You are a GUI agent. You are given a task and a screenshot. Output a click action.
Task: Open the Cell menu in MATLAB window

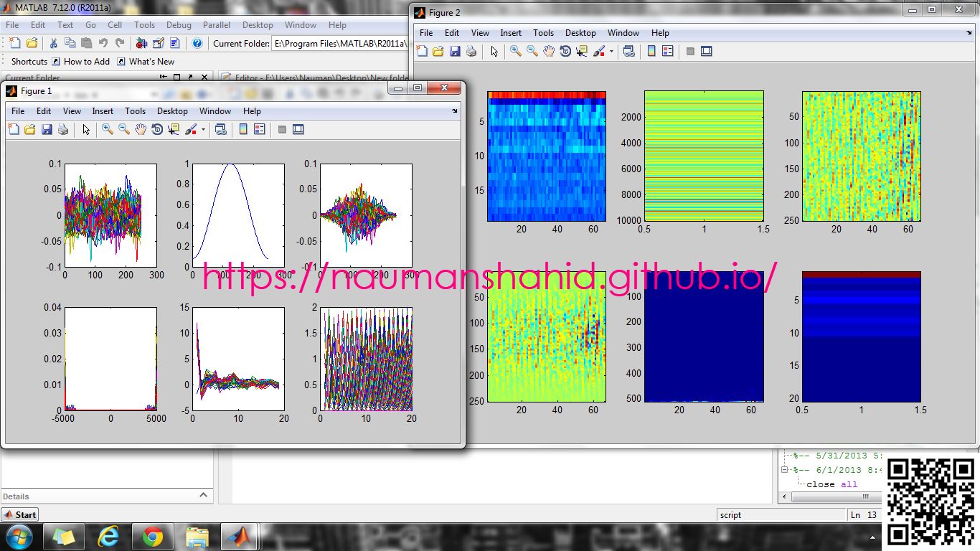point(115,25)
